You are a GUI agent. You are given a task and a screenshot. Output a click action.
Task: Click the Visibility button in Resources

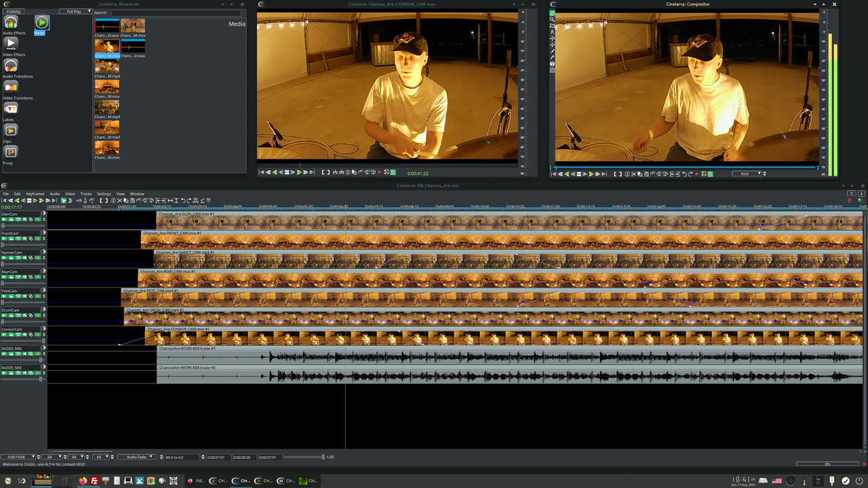pyautogui.click(x=14, y=12)
